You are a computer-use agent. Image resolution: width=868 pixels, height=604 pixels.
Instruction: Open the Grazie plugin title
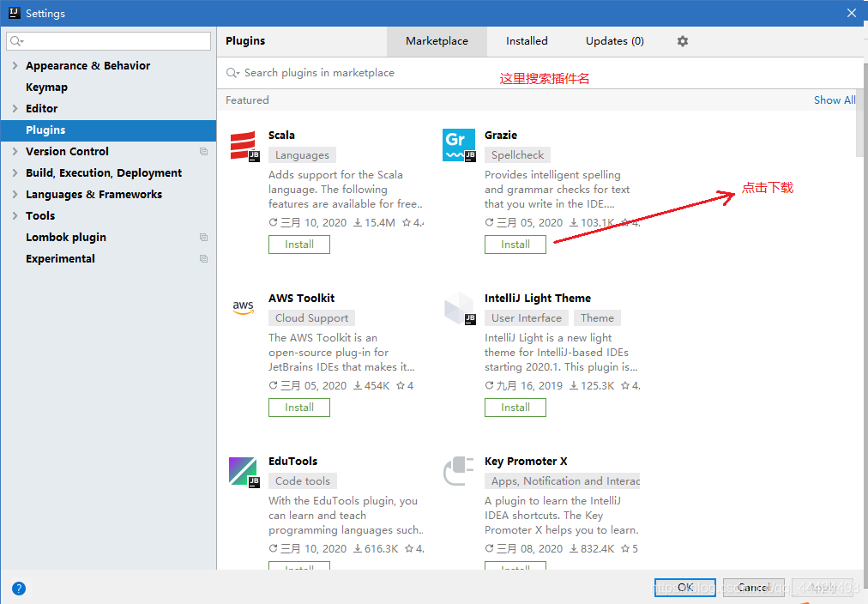(500, 135)
